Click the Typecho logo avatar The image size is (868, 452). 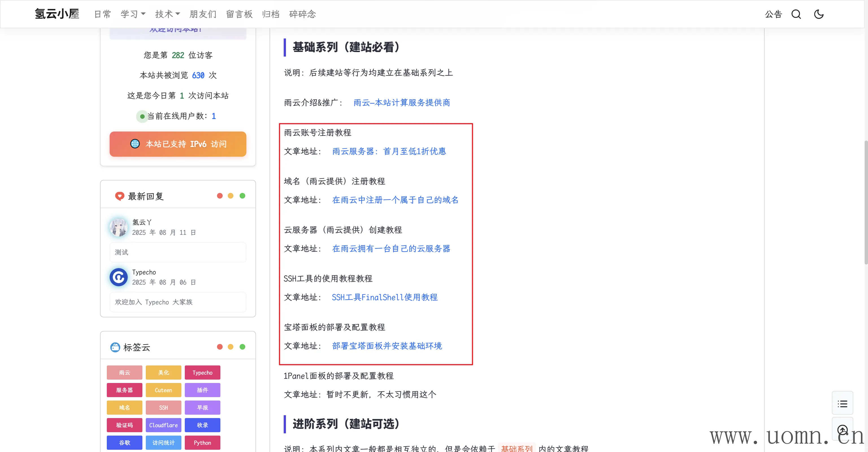(119, 277)
